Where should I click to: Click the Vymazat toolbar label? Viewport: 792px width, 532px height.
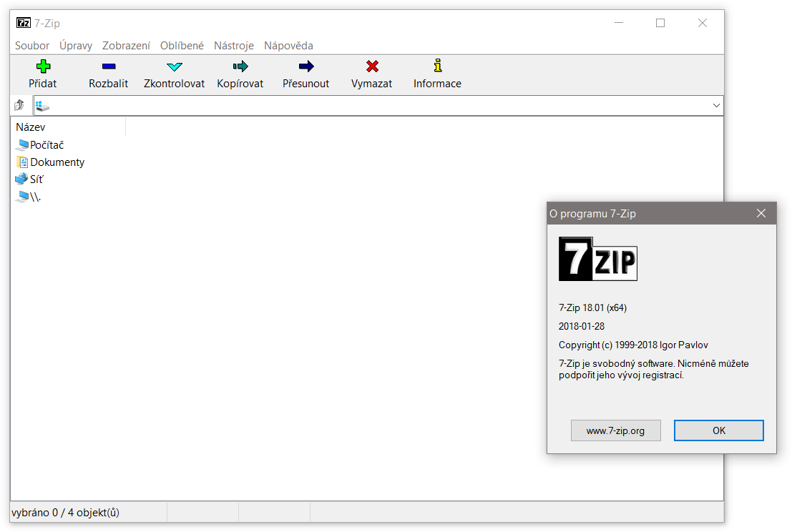[x=372, y=84]
